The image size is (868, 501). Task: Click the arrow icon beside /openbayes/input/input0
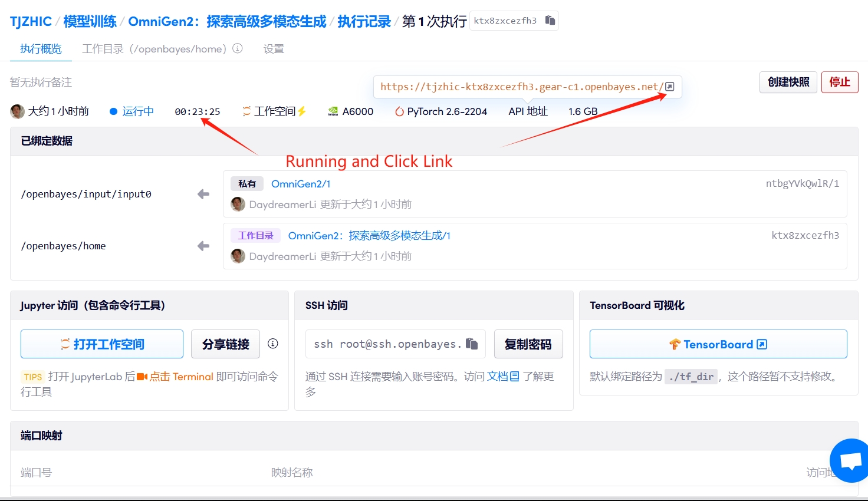click(x=203, y=194)
